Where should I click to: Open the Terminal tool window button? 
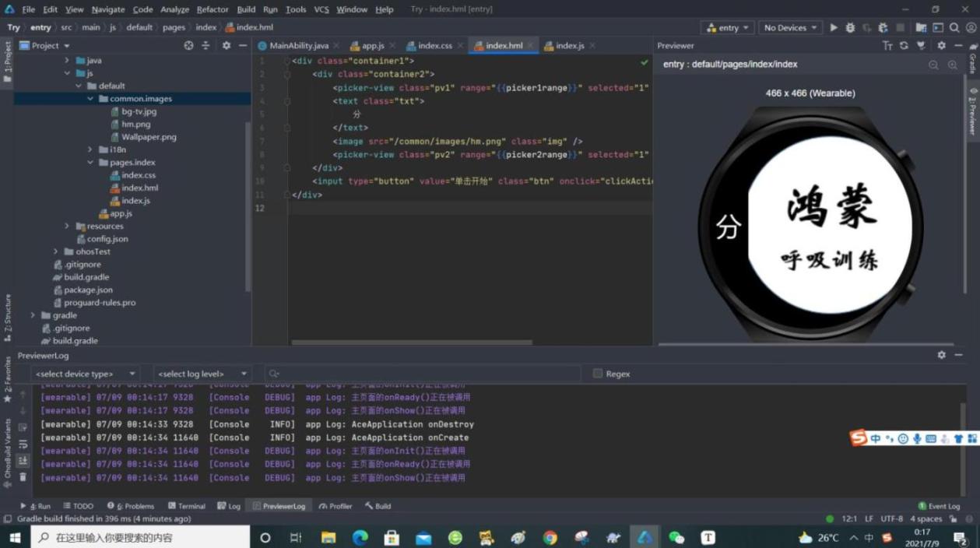pos(187,506)
